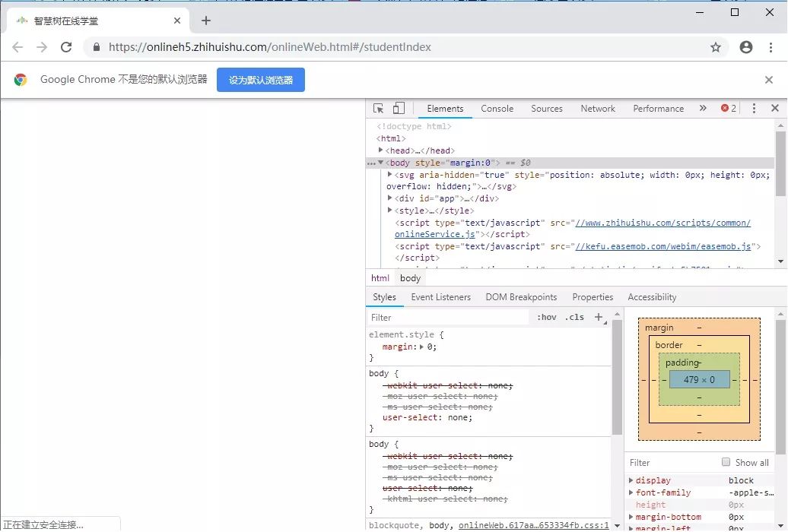Enable the Show all checkbox
This screenshot has width=788, height=532.
(726, 462)
